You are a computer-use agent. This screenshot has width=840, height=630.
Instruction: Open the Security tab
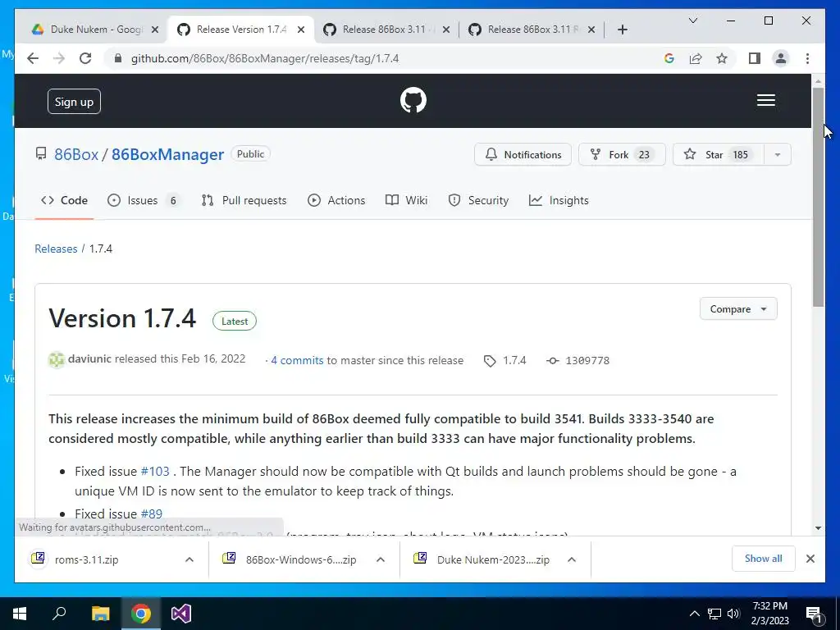coord(478,200)
